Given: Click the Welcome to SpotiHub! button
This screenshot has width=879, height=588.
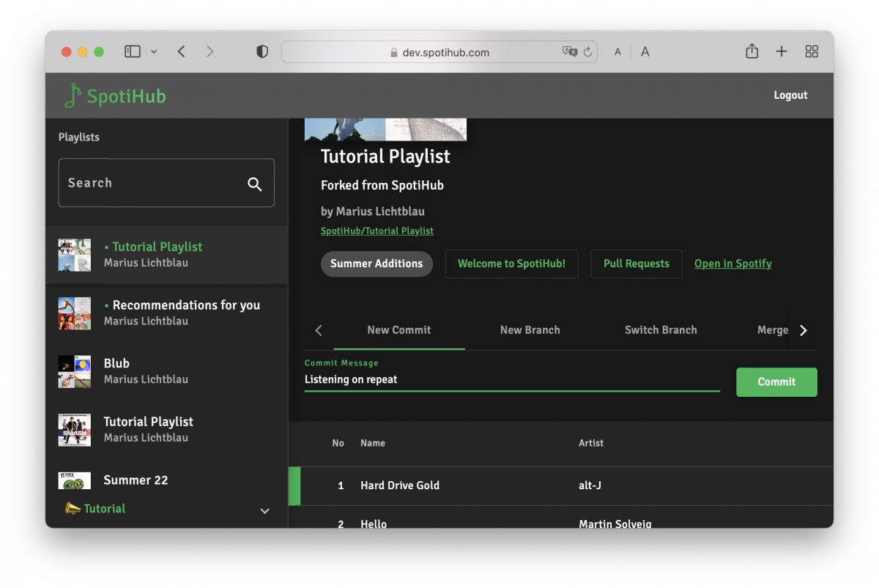Looking at the screenshot, I should (511, 264).
